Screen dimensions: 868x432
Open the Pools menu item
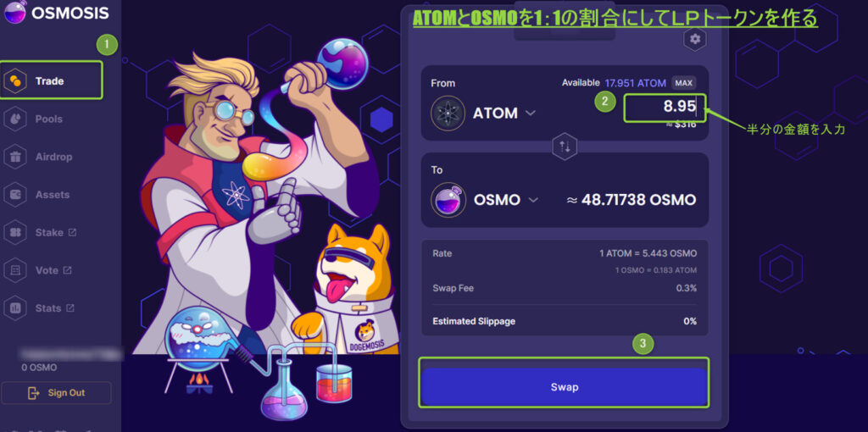point(48,119)
